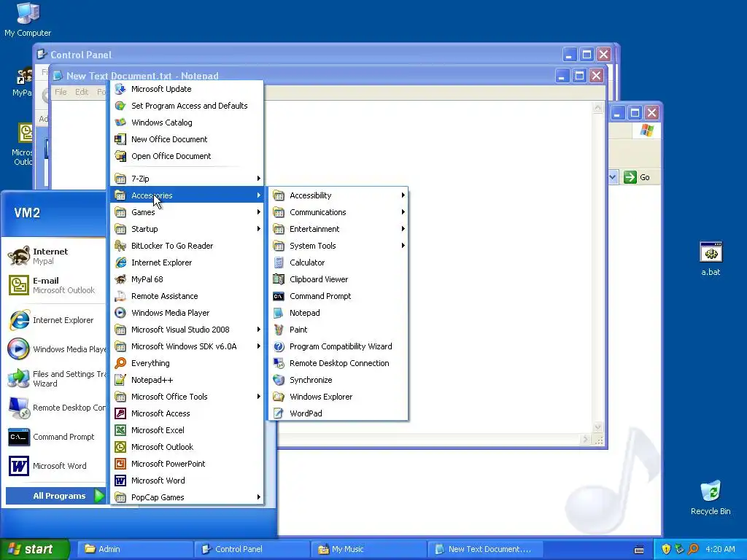This screenshot has width=747, height=560.
Task: Launch Notepad from Accessories submenu
Action: pyautogui.click(x=338, y=312)
